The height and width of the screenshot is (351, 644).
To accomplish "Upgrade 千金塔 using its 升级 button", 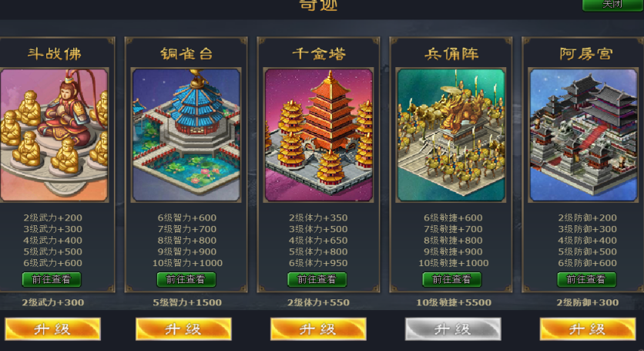I will point(318,329).
